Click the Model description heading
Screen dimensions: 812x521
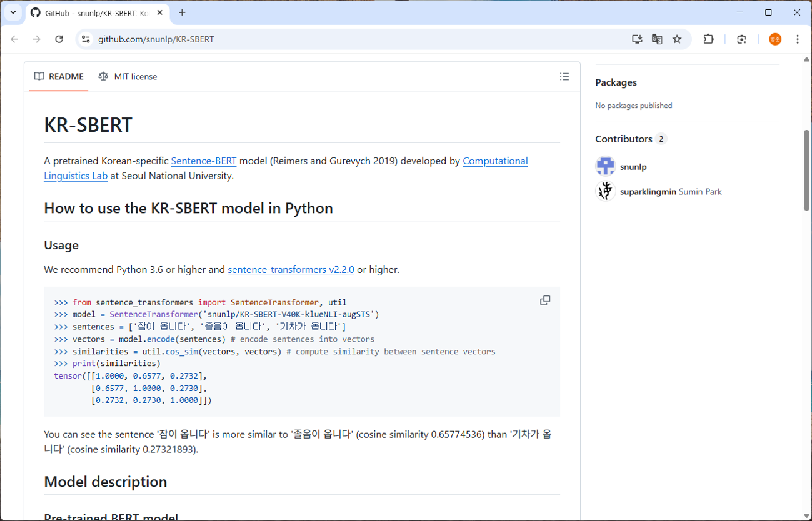(106, 482)
